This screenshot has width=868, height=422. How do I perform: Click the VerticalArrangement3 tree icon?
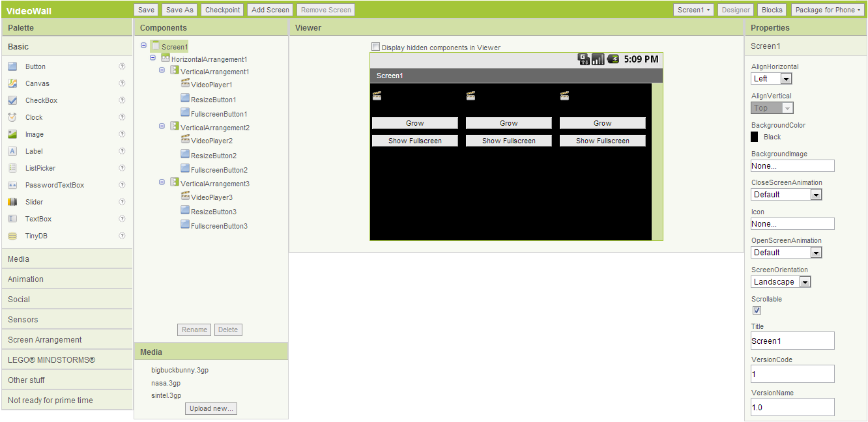175,182
